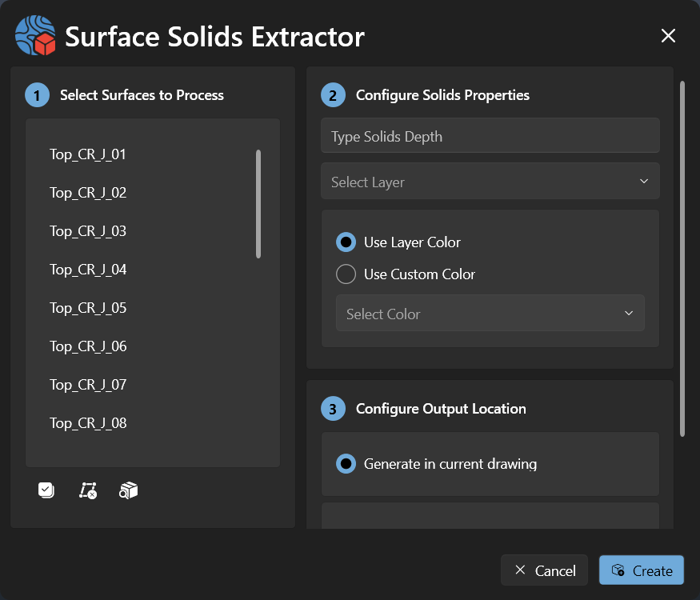700x600 pixels.
Task: Click step 1 numbered circle badge
Action: point(37,95)
